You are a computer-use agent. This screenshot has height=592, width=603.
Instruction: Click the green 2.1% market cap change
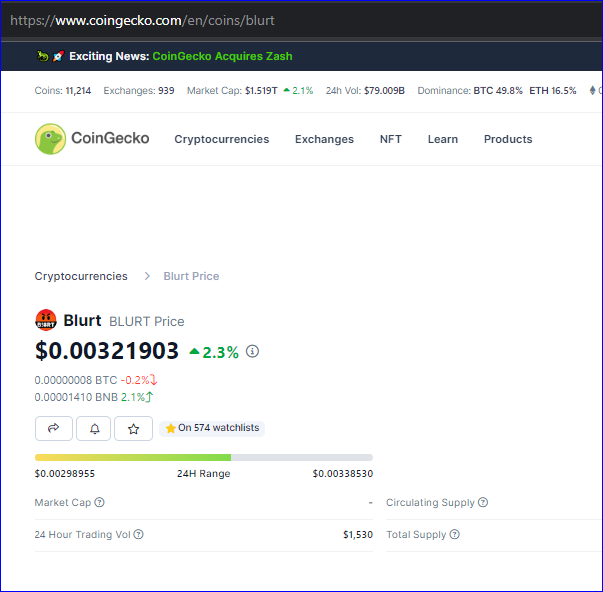click(x=302, y=91)
